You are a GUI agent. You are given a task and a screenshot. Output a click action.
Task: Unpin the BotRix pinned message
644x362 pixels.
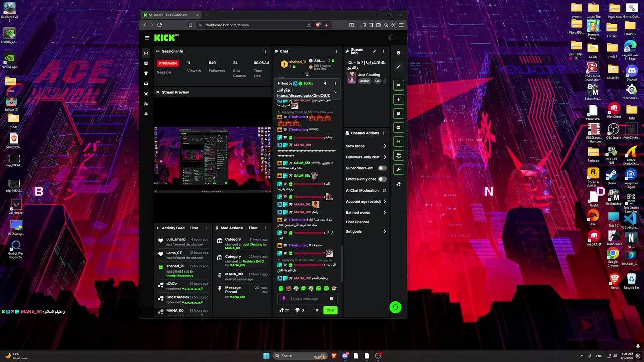pyautogui.click(x=325, y=83)
